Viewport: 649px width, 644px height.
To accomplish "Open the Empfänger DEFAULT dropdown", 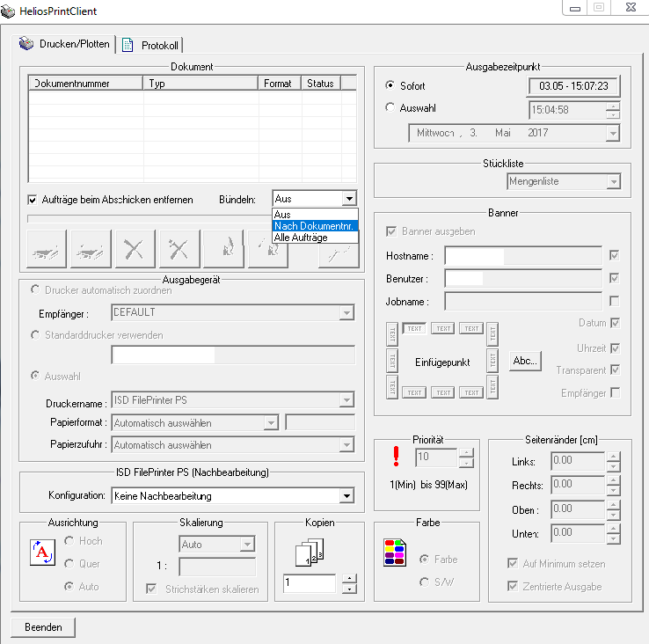I will click(x=346, y=312).
